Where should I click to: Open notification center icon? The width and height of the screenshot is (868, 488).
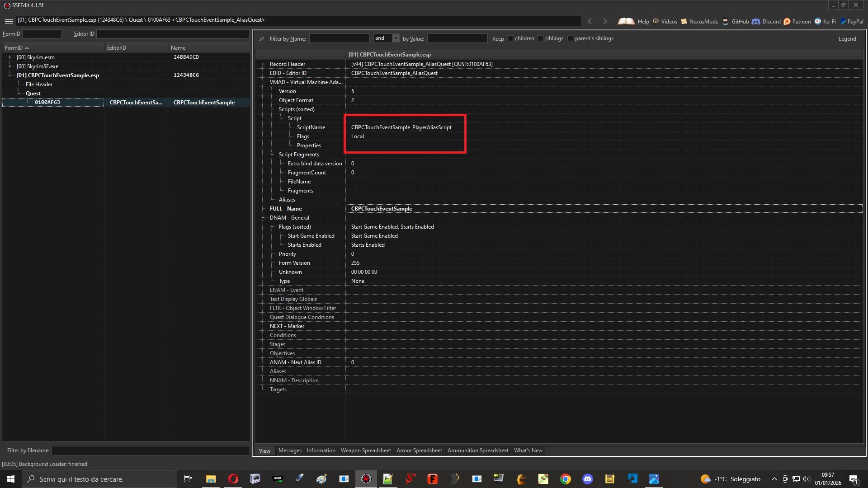coord(854,479)
